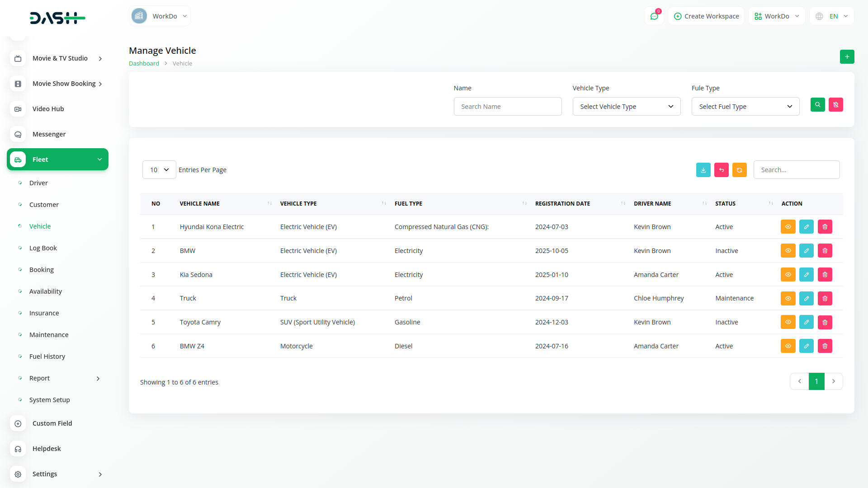Open the chat messages icon in header
Image resolution: width=868 pixels, height=488 pixels.
click(x=654, y=16)
